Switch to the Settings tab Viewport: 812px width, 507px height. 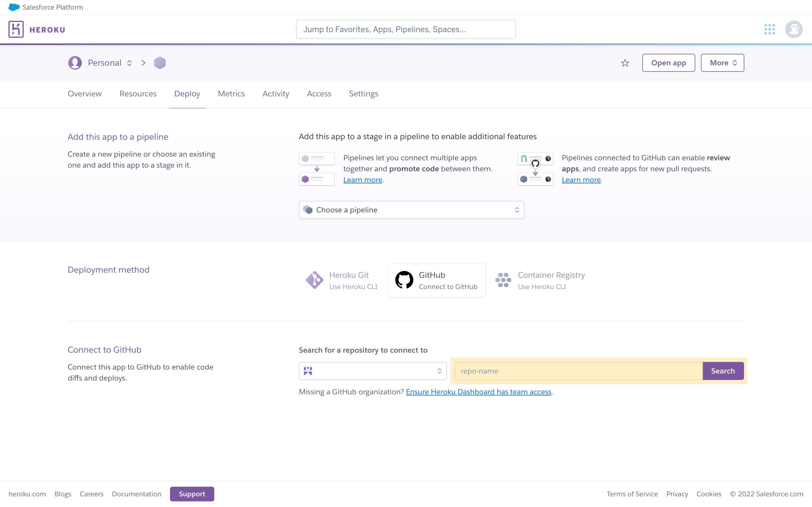click(363, 94)
